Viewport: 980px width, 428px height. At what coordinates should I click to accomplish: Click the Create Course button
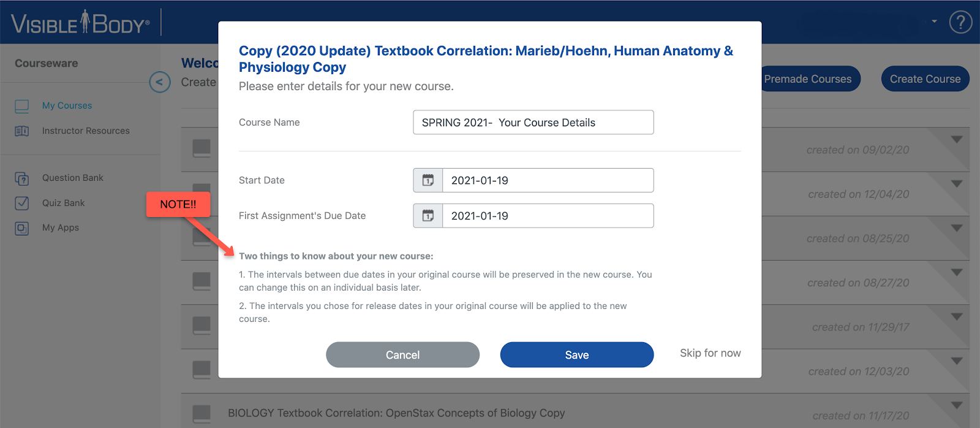pos(925,79)
